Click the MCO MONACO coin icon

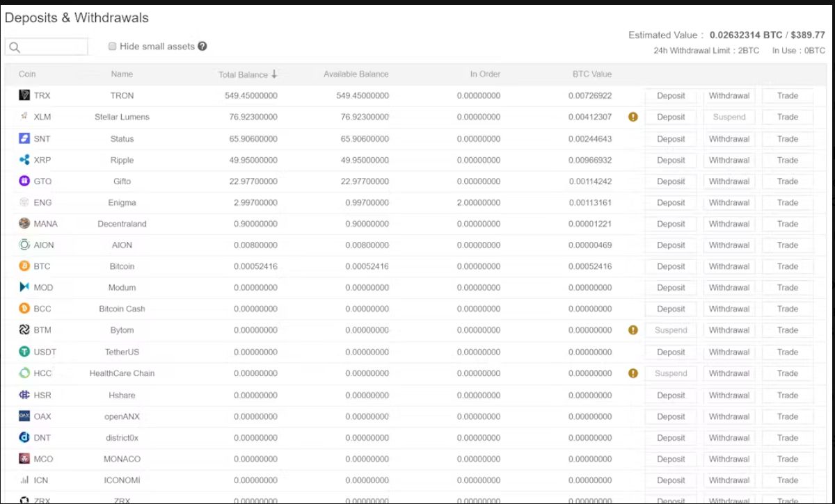pos(24,459)
